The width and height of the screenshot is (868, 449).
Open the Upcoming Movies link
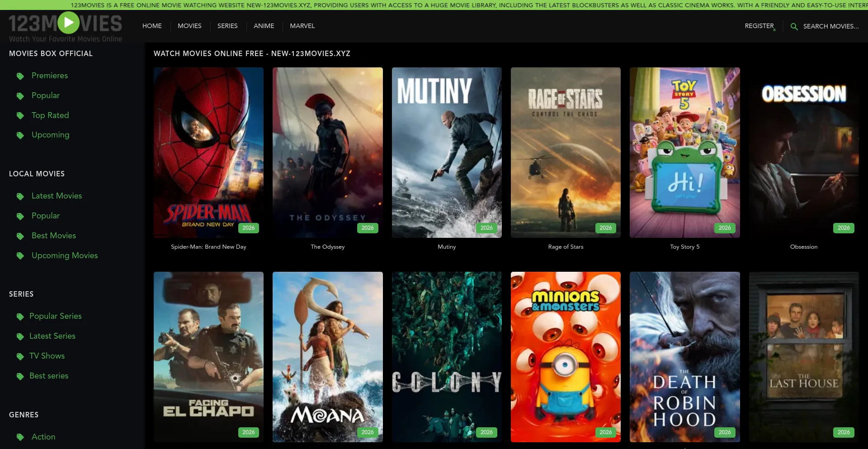point(65,255)
